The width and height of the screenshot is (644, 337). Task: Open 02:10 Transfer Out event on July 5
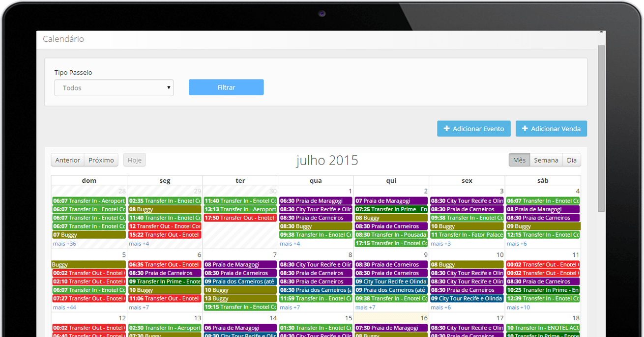click(x=89, y=281)
